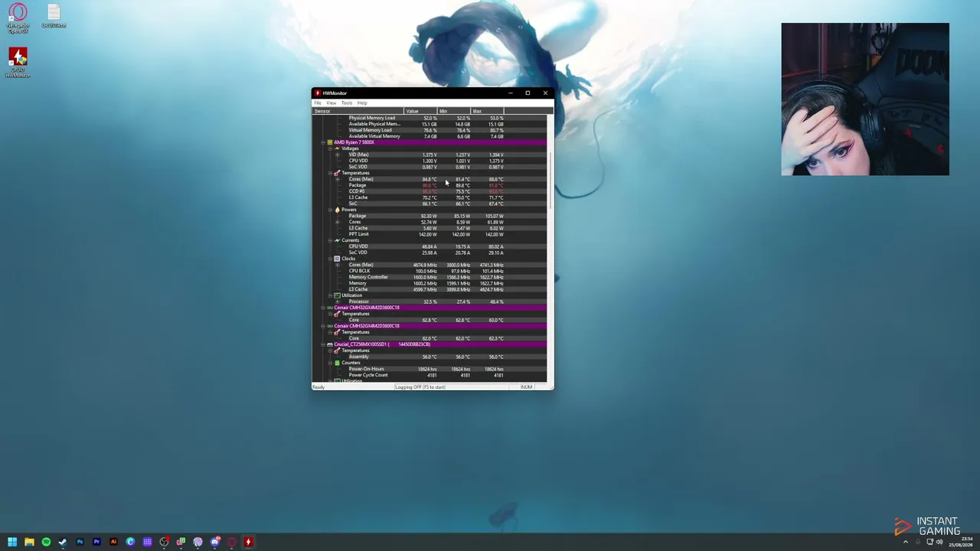
Task: Click the HWMonitor logo in the title bar
Action: point(318,93)
